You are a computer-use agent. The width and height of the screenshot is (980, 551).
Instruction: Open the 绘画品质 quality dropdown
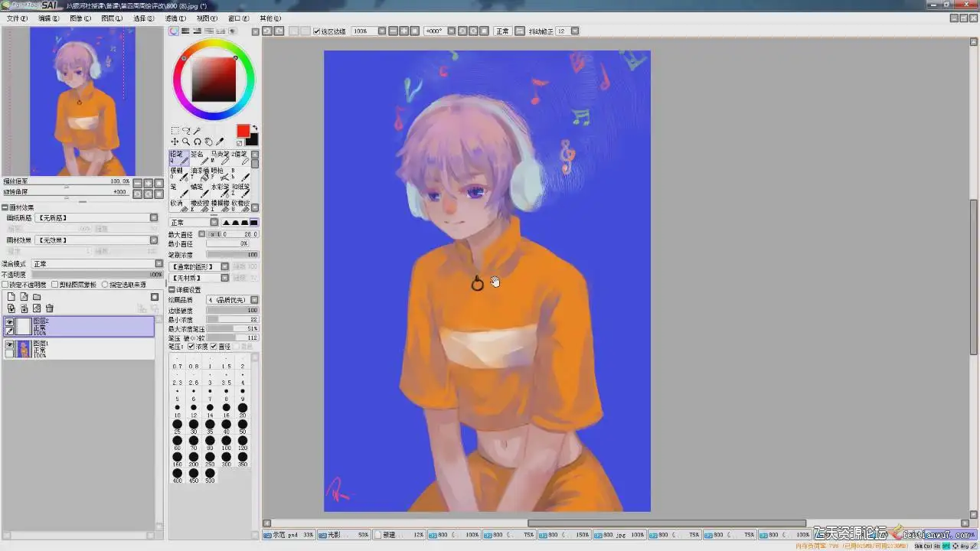point(233,300)
